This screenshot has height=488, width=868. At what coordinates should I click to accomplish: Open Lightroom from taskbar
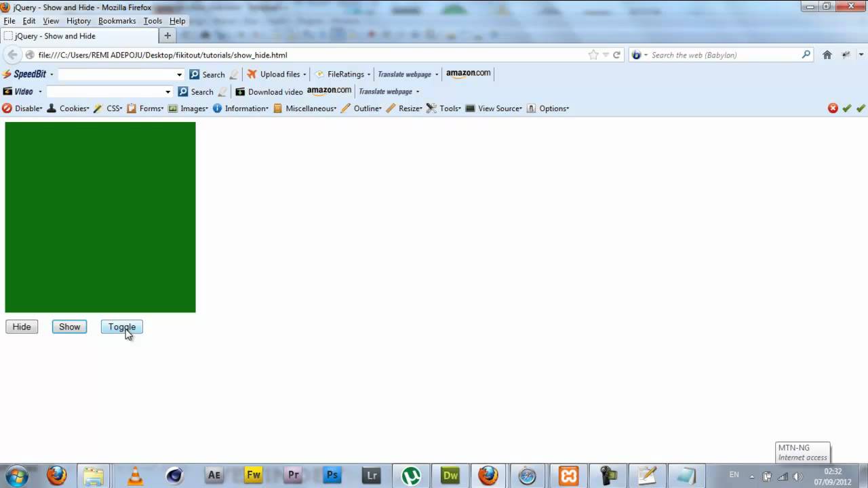(372, 476)
